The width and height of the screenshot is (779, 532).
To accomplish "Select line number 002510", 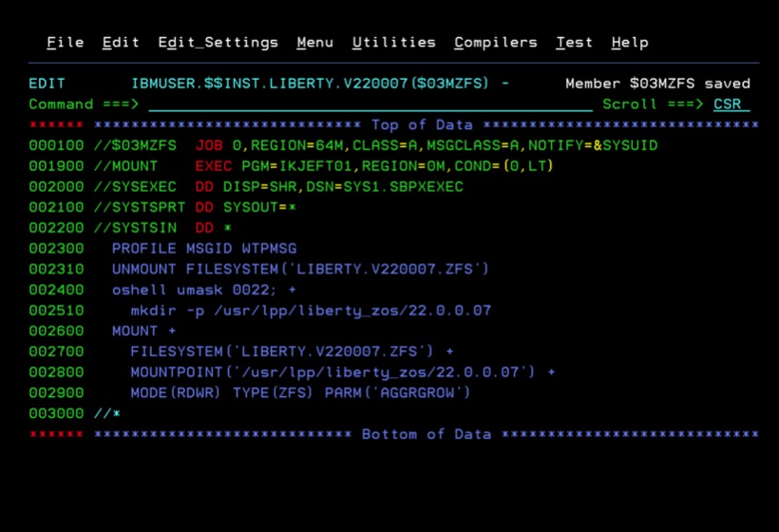I will 56,311.
